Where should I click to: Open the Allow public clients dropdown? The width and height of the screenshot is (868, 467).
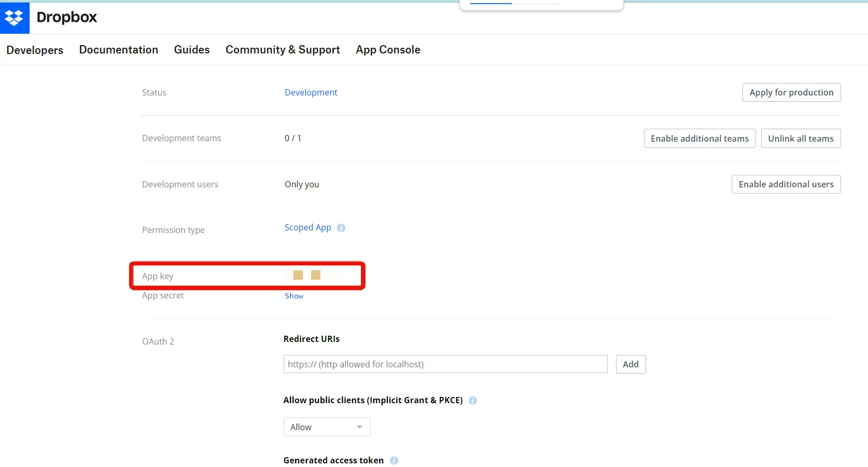click(x=327, y=427)
